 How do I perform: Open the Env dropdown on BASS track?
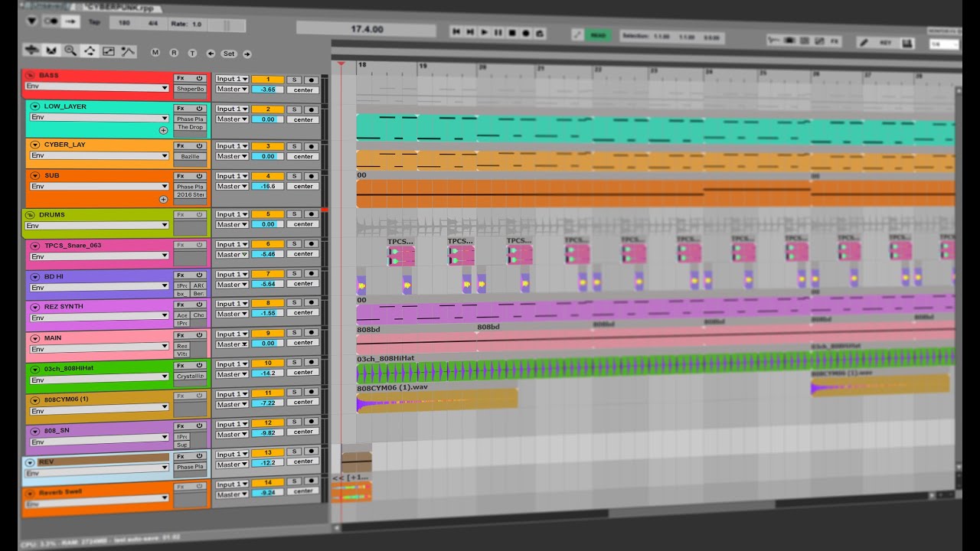[x=97, y=87]
